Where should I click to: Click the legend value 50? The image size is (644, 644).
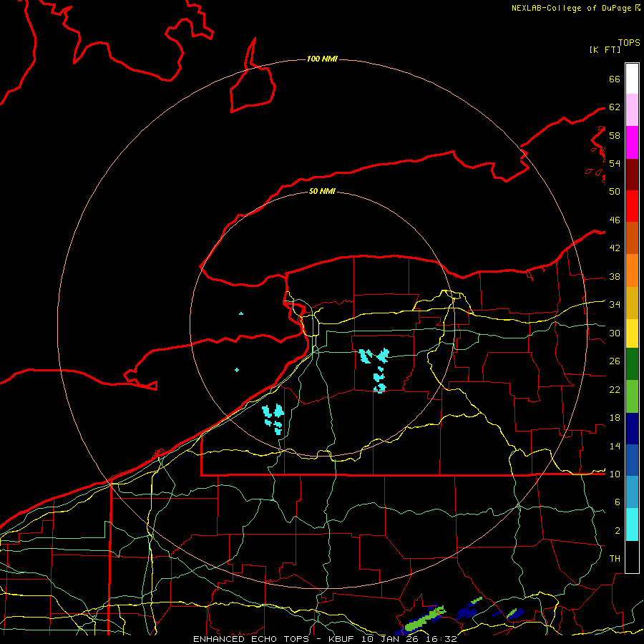coord(615,191)
